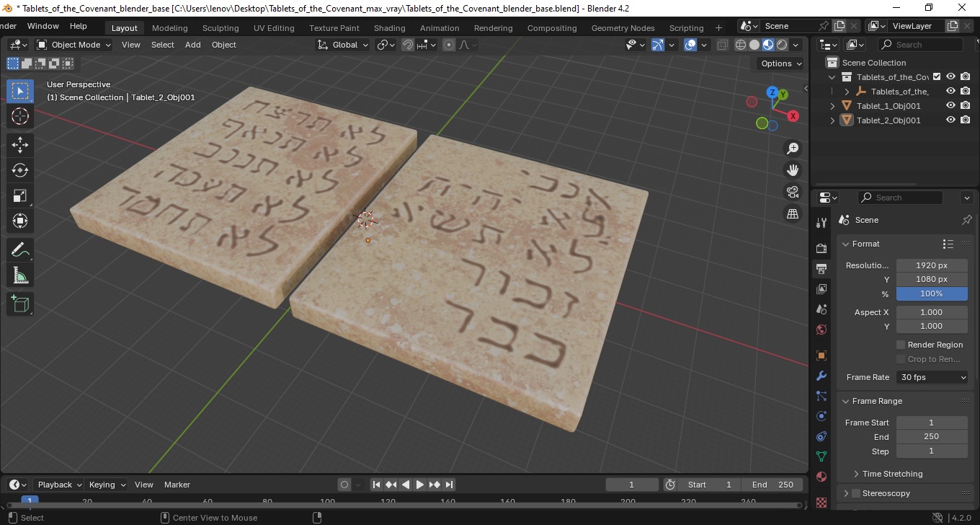The height and width of the screenshot is (525, 980).
Task: Toggle X-ray display button
Action: click(x=722, y=45)
